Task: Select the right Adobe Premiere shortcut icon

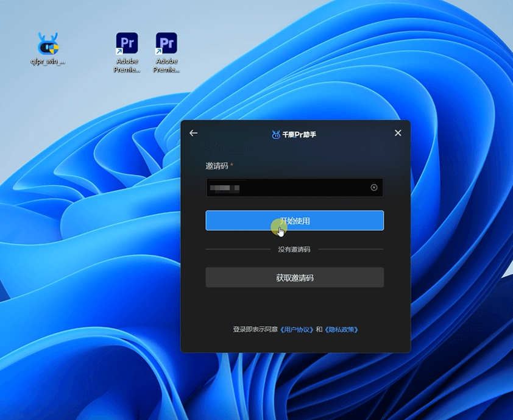Action: pos(166,44)
